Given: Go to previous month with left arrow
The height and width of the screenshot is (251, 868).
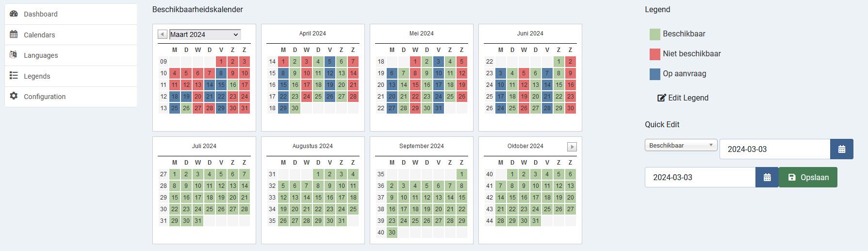Looking at the screenshot, I should [163, 34].
